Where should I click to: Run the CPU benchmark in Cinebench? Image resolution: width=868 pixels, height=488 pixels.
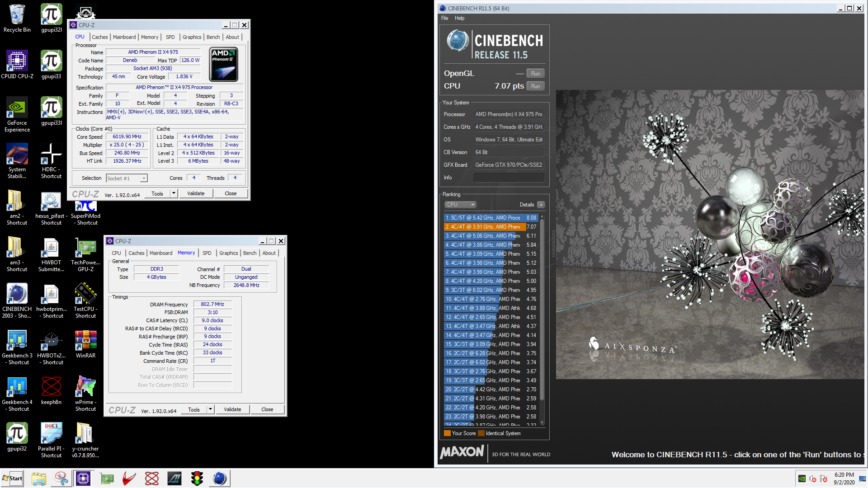[535, 86]
